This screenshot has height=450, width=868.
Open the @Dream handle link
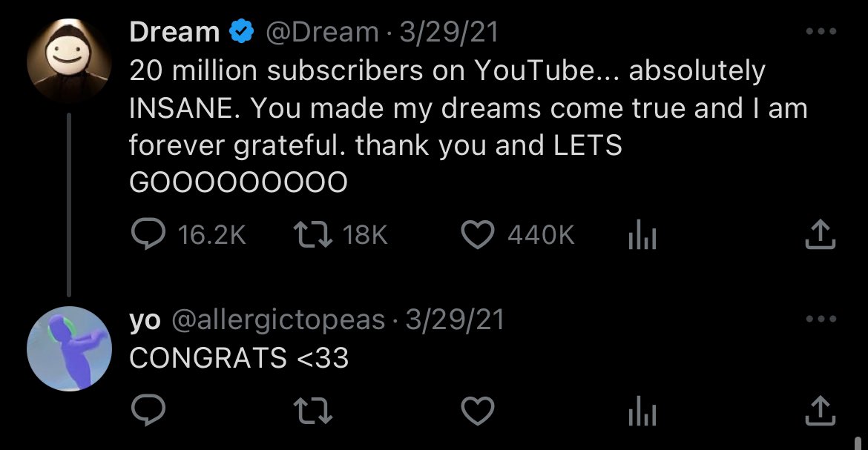[322, 32]
